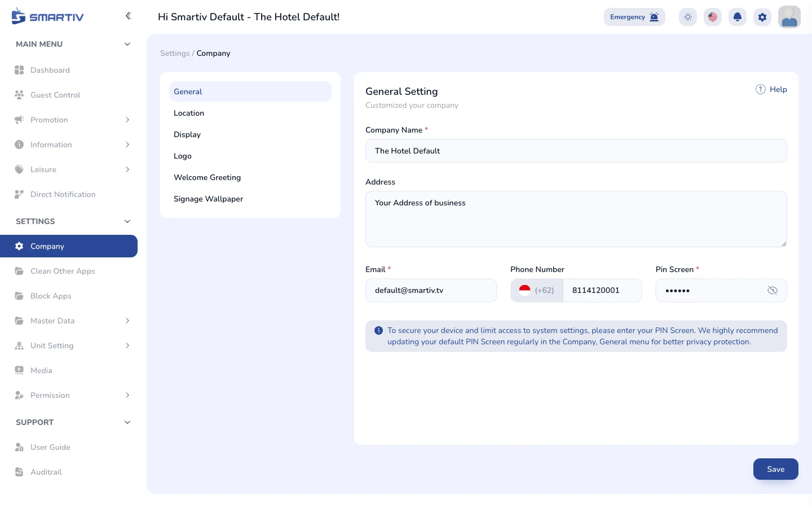Expand the Master Data submenu chevron
The image size is (812, 508).
click(127, 321)
